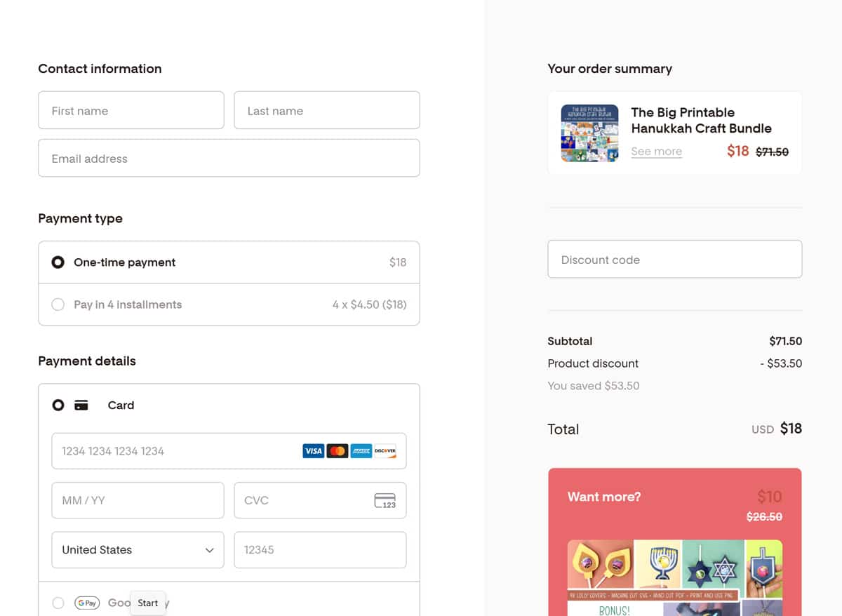Click the American Express icon
Screen dimensions: 842x616
361,451
